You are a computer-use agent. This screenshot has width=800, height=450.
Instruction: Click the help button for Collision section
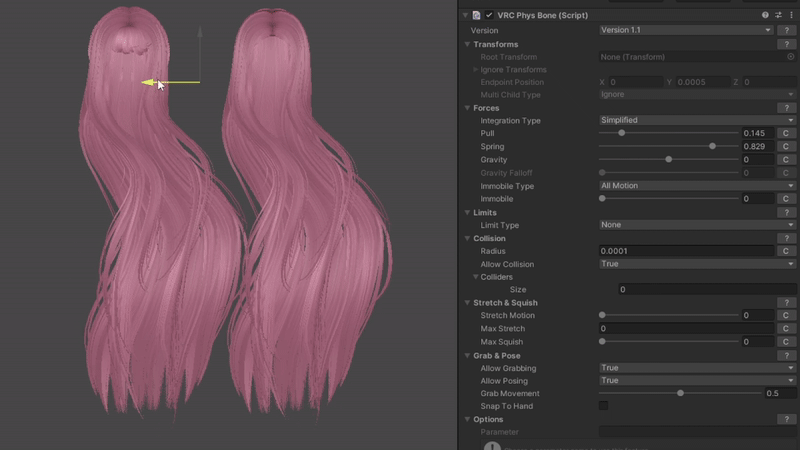pyautogui.click(x=786, y=238)
